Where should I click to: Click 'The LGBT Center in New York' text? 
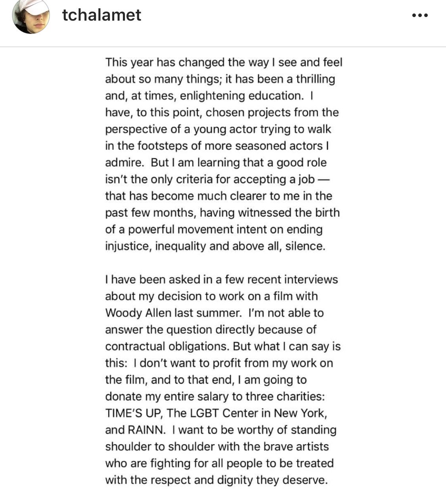click(x=246, y=413)
